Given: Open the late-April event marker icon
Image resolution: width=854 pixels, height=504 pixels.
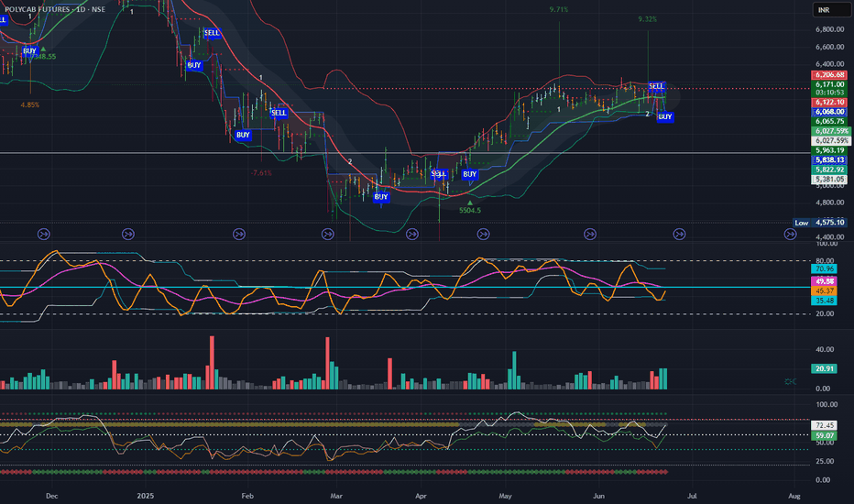Looking at the screenshot, I should [x=483, y=235].
